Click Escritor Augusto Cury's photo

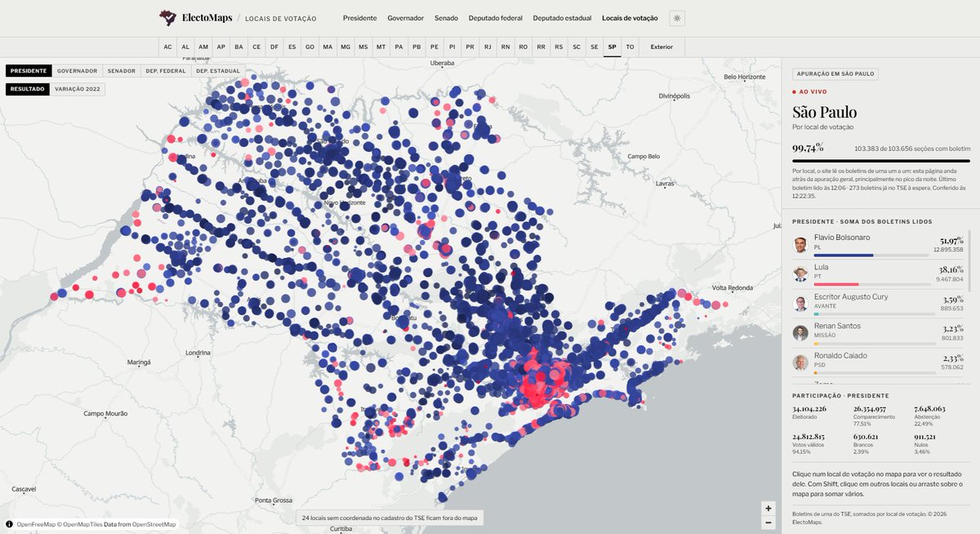click(x=800, y=304)
